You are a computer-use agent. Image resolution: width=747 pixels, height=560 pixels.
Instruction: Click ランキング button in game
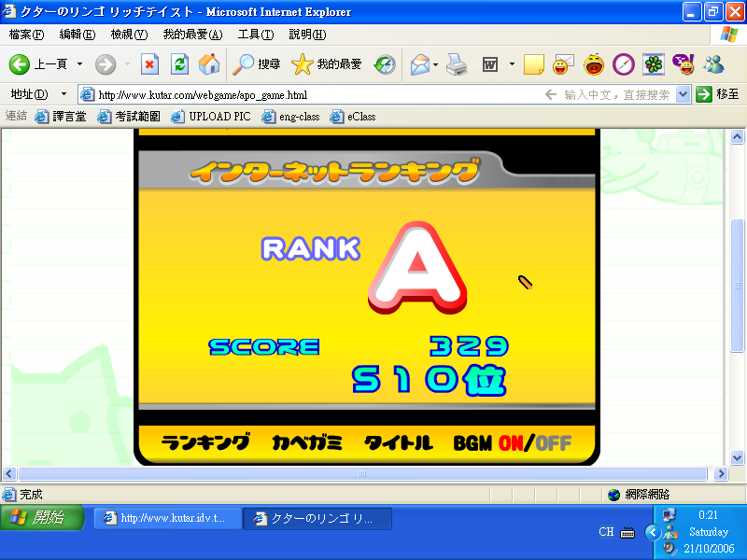tap(205, 442)
